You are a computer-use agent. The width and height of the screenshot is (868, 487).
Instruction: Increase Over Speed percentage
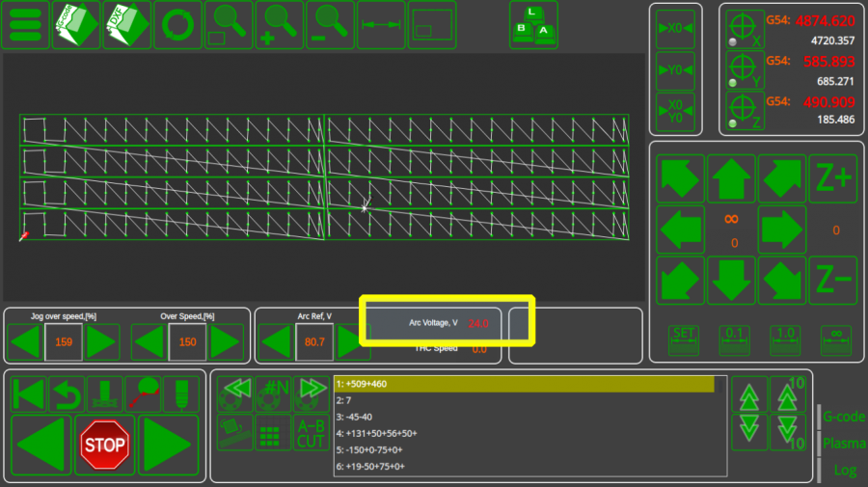pyautogui.click(x=226, y=342)
